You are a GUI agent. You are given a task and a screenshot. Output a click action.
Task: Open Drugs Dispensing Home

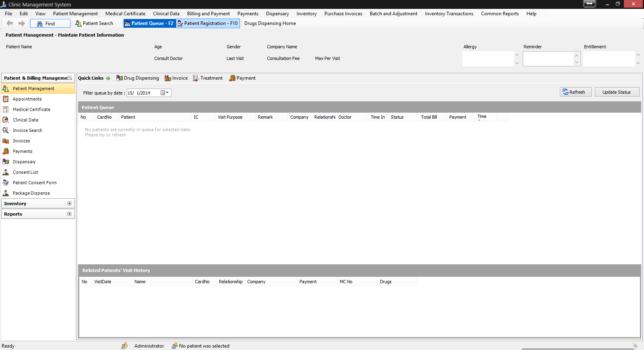click(x=270, y=23)
